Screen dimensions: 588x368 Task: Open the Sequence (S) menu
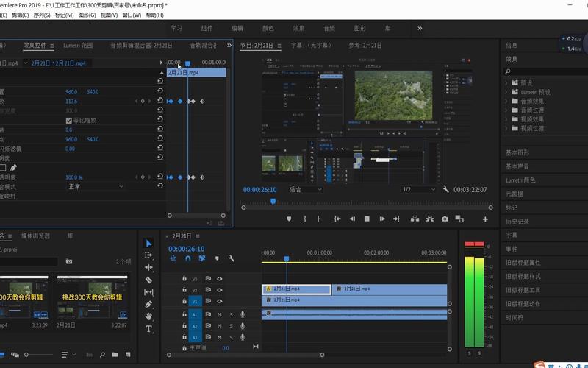click(x=42, y=15)
